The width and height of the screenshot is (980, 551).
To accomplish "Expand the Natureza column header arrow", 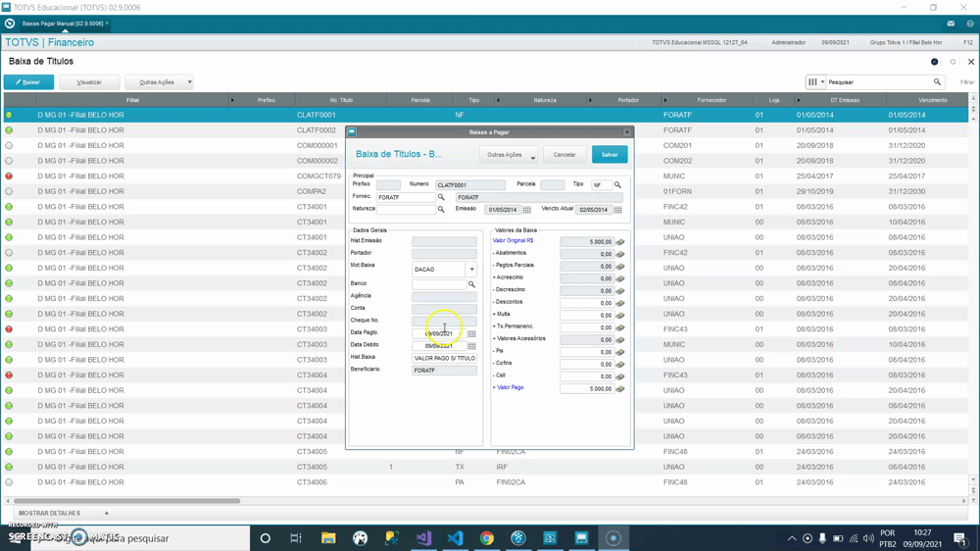I will click(x=498, y=100).
